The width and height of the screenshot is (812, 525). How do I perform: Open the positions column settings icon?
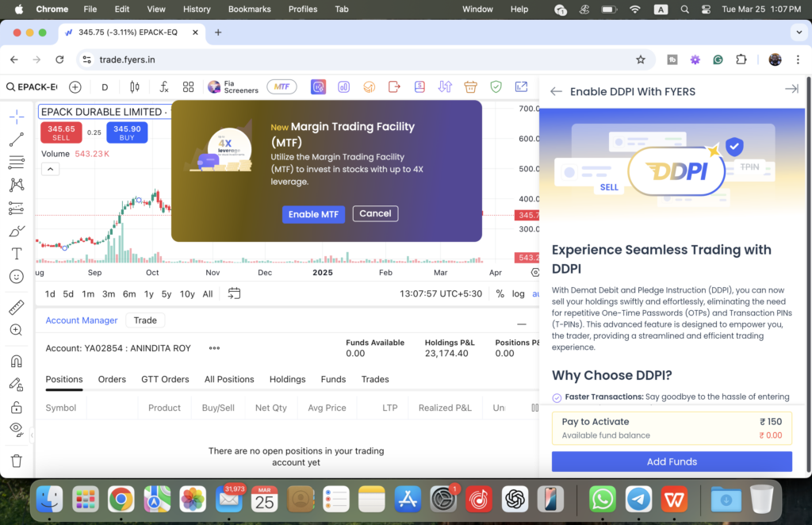point(535,408)
